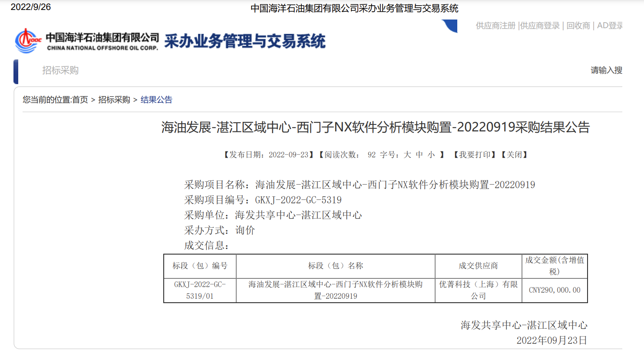
Task: Set font size to 大
Action: click(407, 155)
